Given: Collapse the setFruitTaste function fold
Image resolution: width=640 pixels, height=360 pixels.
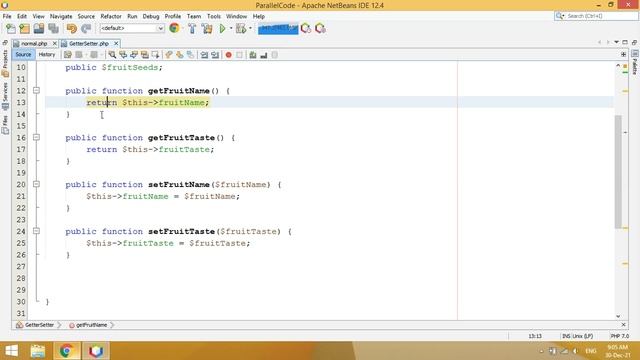Looking at the screenshot, I should (36, 231).
